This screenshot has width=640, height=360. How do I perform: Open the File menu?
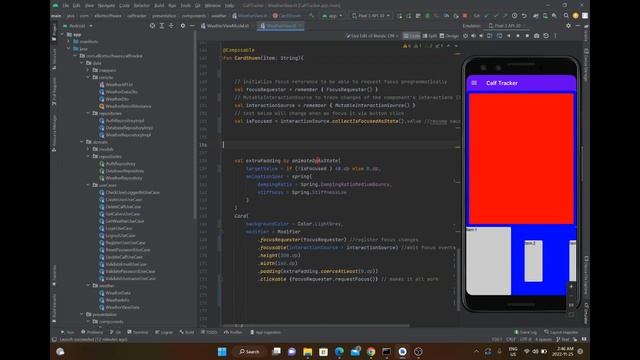66,6
